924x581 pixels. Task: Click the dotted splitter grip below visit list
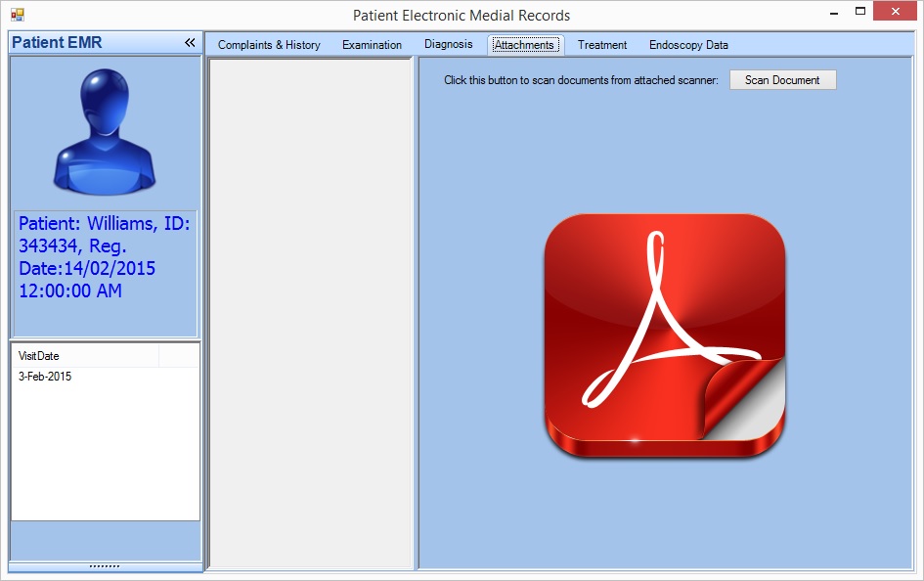coord(105,565)
